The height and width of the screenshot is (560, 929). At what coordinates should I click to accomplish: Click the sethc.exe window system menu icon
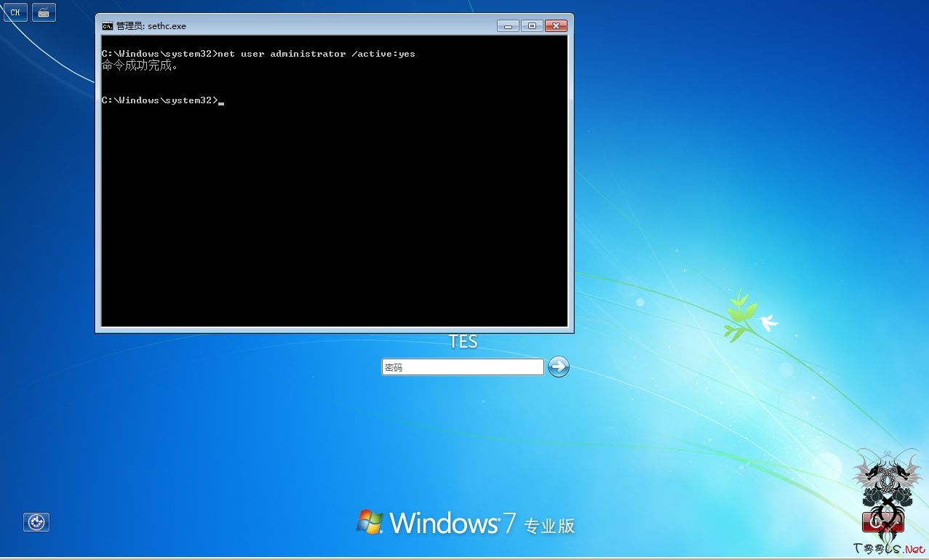108,25
